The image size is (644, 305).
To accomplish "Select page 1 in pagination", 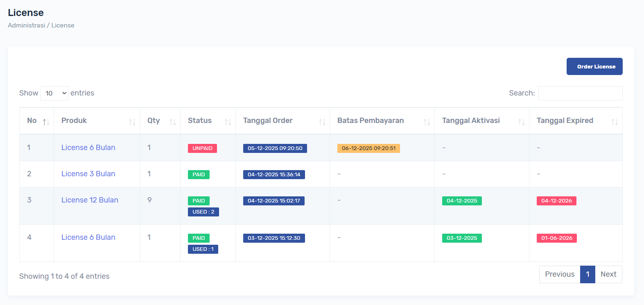I will (x=588, y=274).
